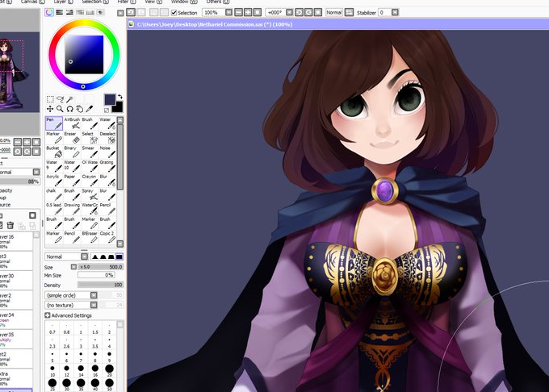Screen dimensions: 549x392
Task: Choose the 0.5 lead pencil tool
Action: click(x=54, y=209)
